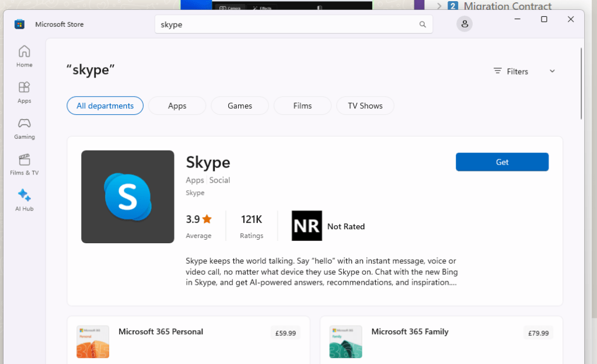Screen dimensions: 597x364
Task: Close the Microsoft Store window
Action: click(x=570, y=19)
